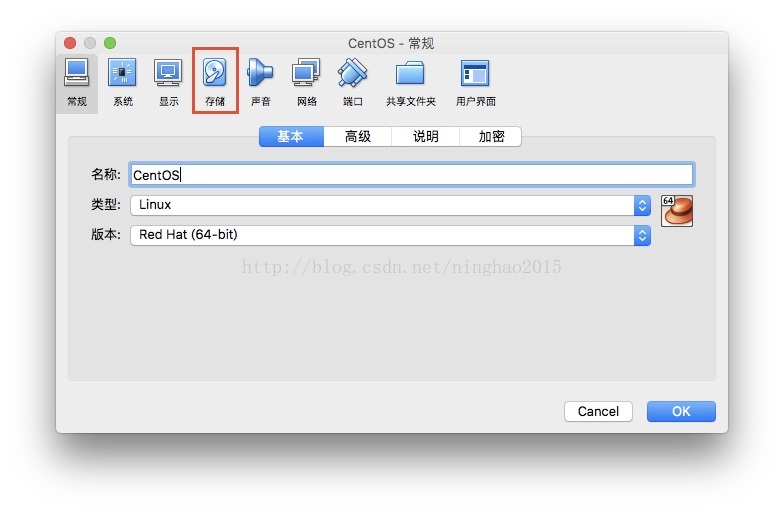Click the Cancel button
The image size is (784, 513).
598,411
